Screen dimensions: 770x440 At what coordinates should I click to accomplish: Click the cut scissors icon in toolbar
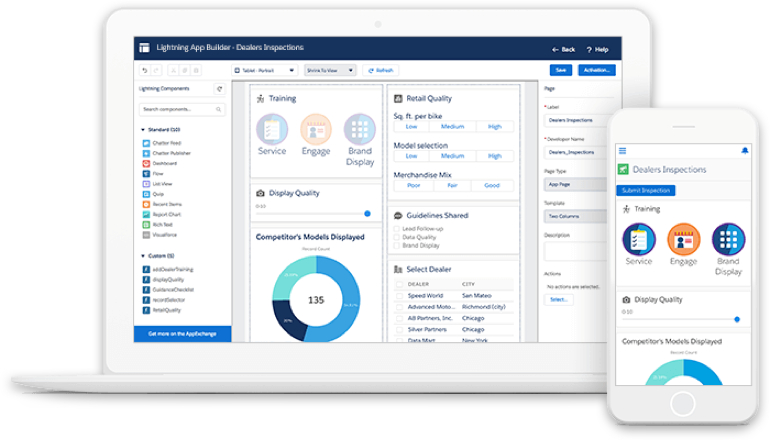point(173,70)
